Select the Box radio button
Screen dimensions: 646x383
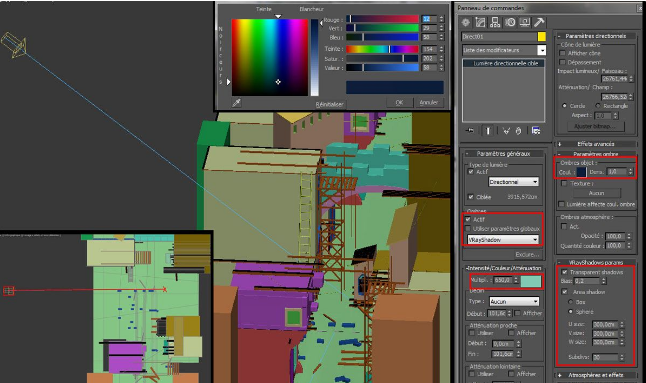[571, 302]
